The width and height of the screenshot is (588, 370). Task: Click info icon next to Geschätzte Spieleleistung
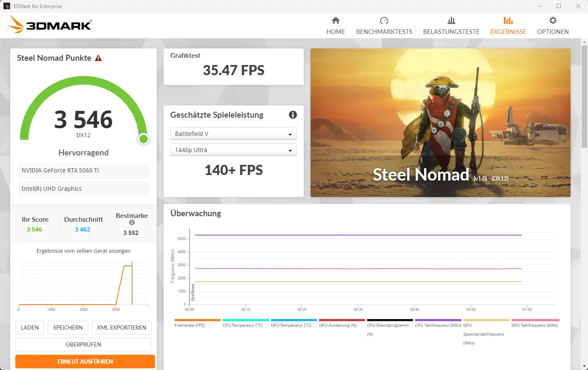293,115
